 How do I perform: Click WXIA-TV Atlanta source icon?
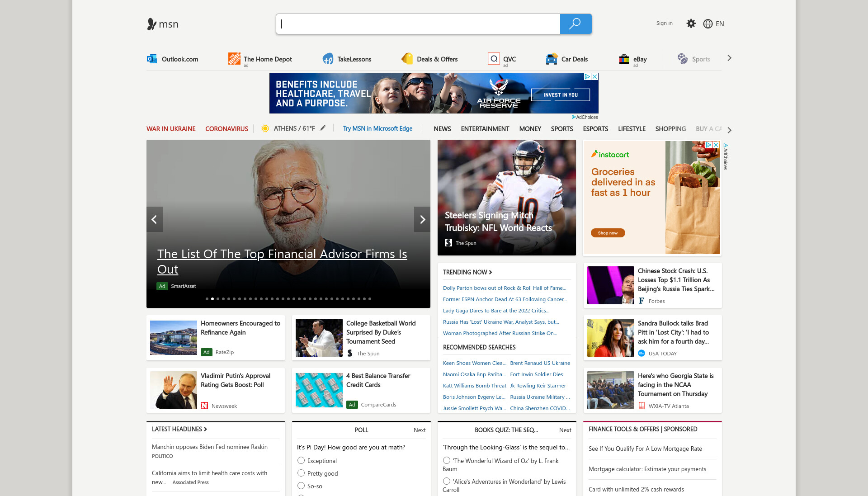[642, 406]
